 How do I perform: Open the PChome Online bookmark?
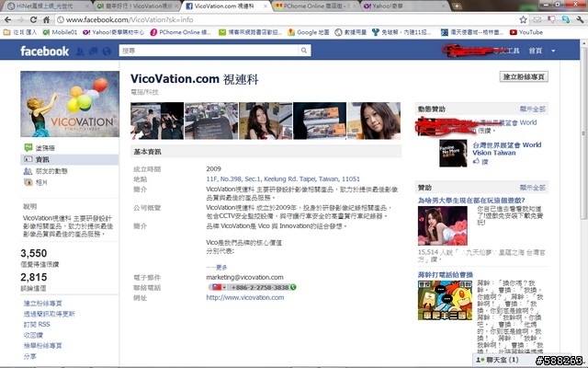pyautogui.click(x=181, y=32)
